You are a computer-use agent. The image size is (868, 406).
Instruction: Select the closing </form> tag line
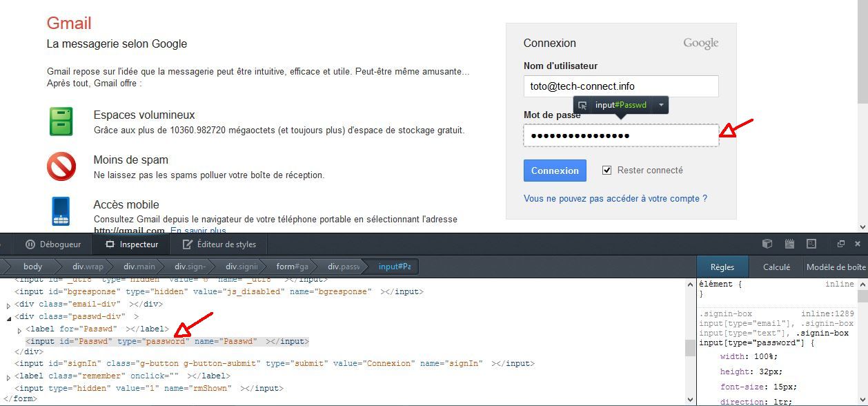[19, 398]
